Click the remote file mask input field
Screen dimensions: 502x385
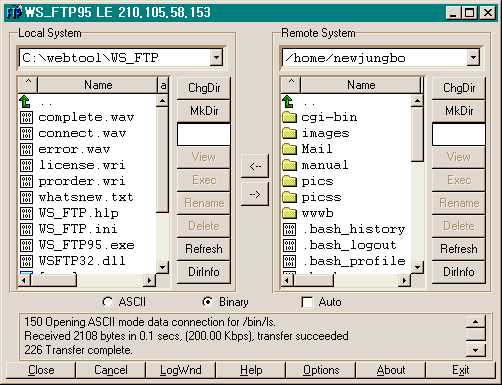tap(459, 135)
